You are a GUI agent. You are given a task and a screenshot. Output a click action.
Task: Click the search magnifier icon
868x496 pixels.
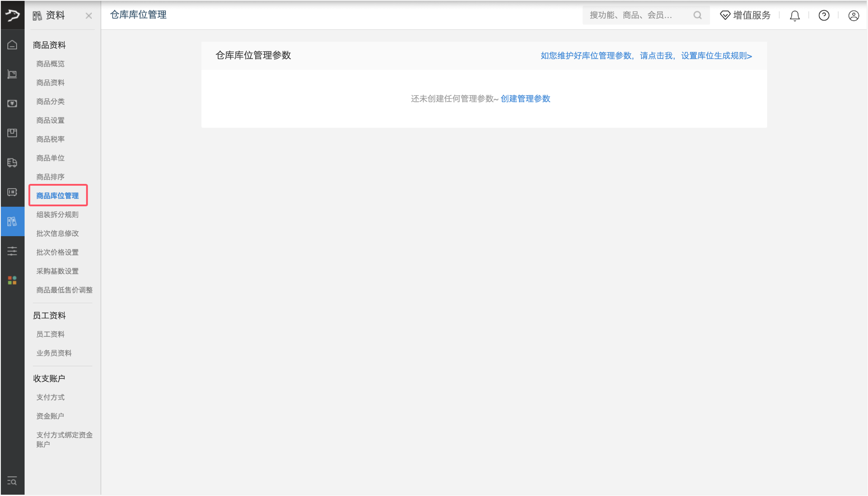tap(697, 15)
